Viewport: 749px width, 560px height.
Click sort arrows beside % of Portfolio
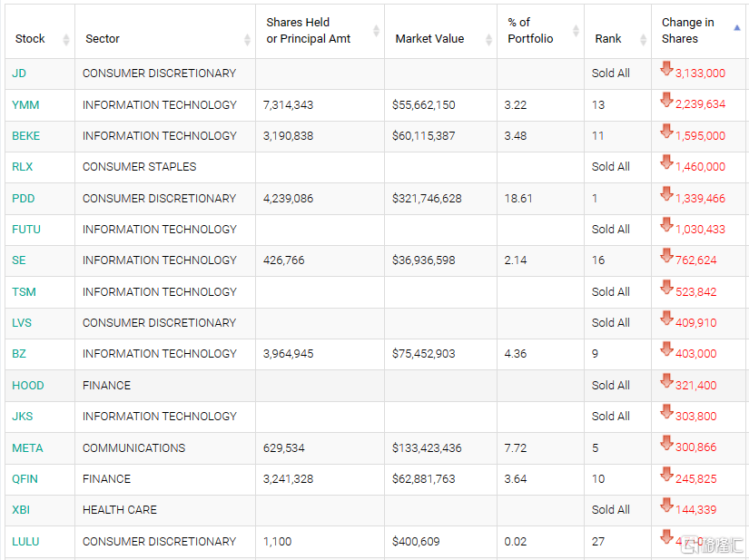(x=577, y=31)
